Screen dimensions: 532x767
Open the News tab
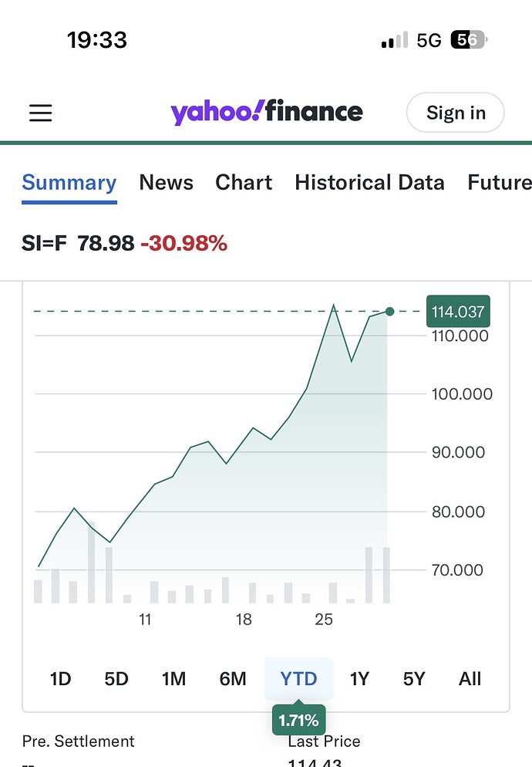point(166,183)
